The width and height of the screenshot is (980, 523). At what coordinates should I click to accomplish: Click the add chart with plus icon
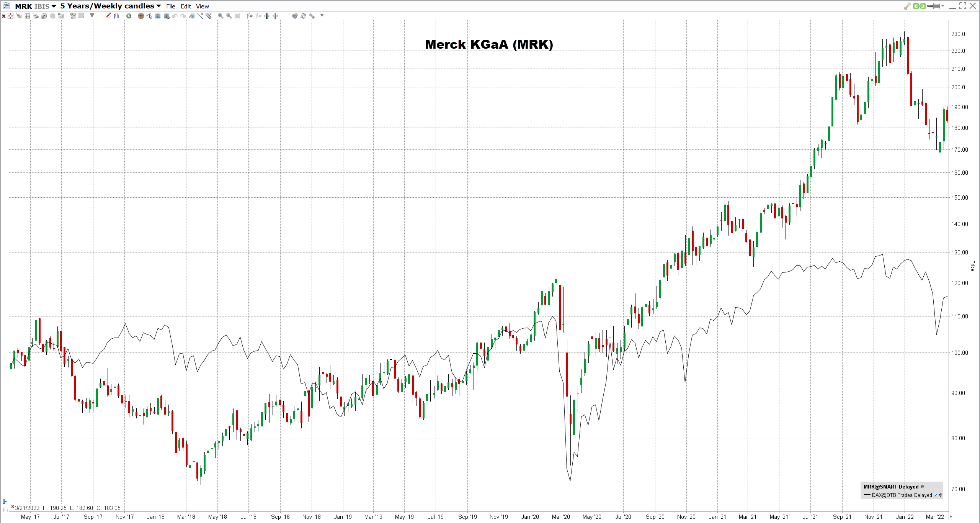click(73, 16)
